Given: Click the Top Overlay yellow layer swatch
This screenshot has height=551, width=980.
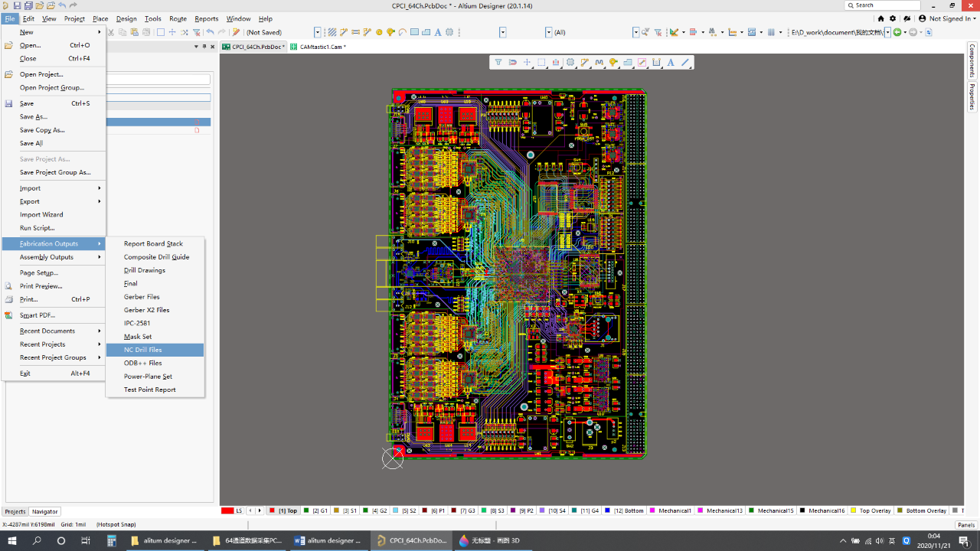Looking at the screenshot, I should pyautogui.click(x=854, y=510).
